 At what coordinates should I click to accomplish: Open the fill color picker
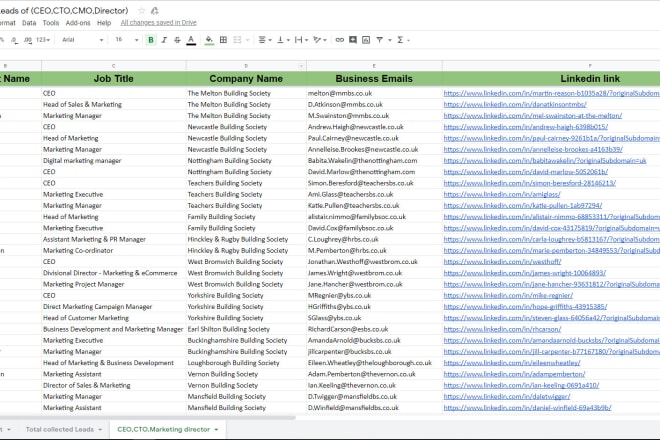click(x=209, y=40)
